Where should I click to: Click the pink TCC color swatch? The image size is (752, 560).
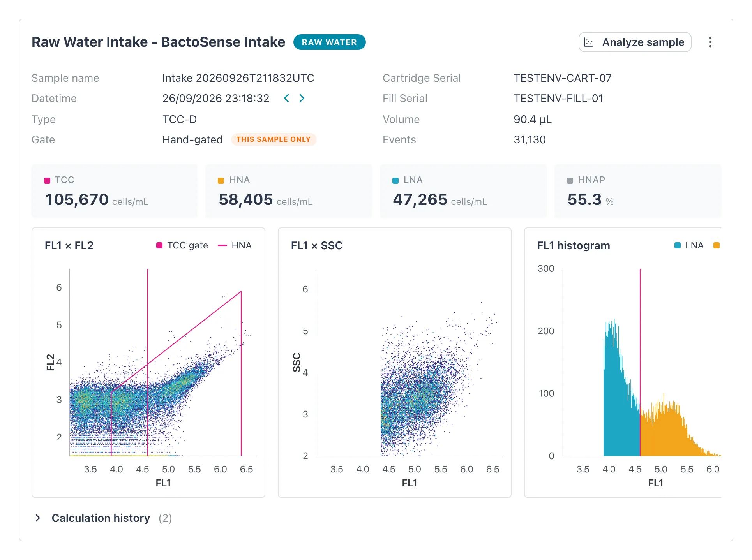[x=47, y=180]
